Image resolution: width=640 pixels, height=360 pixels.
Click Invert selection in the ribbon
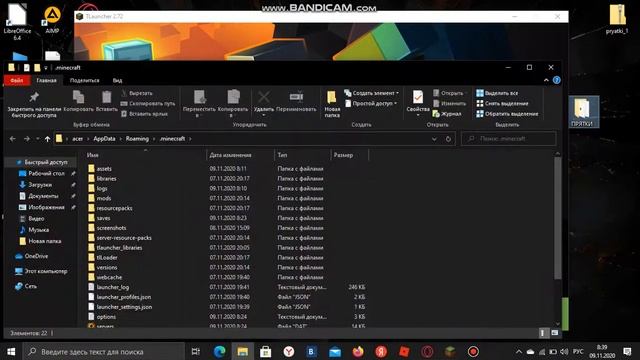(507, 114)
